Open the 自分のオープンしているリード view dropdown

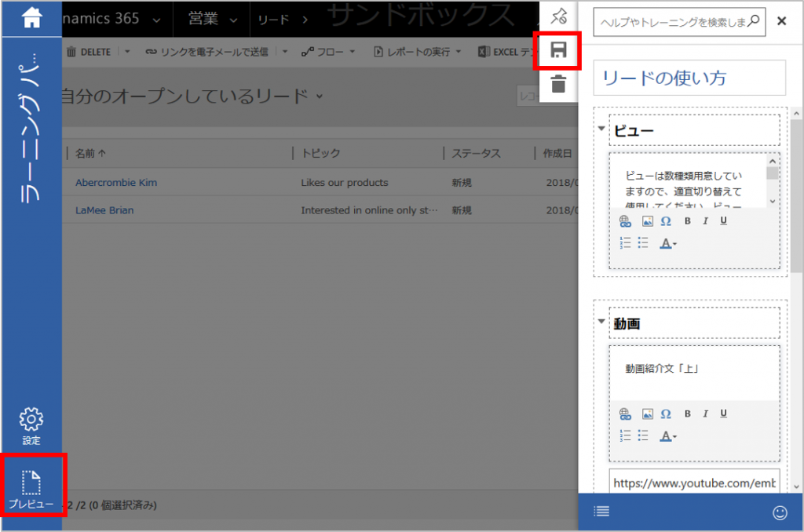319,97
